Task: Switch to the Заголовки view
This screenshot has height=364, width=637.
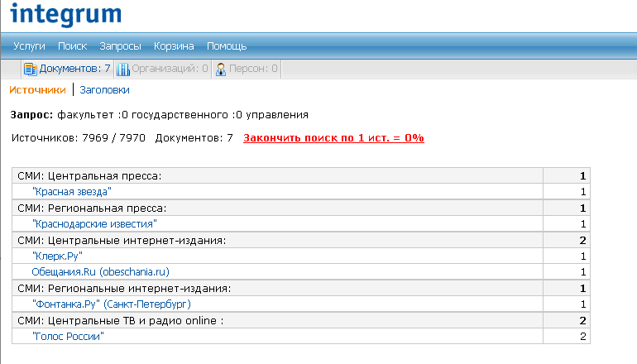Action: [104, 90]
